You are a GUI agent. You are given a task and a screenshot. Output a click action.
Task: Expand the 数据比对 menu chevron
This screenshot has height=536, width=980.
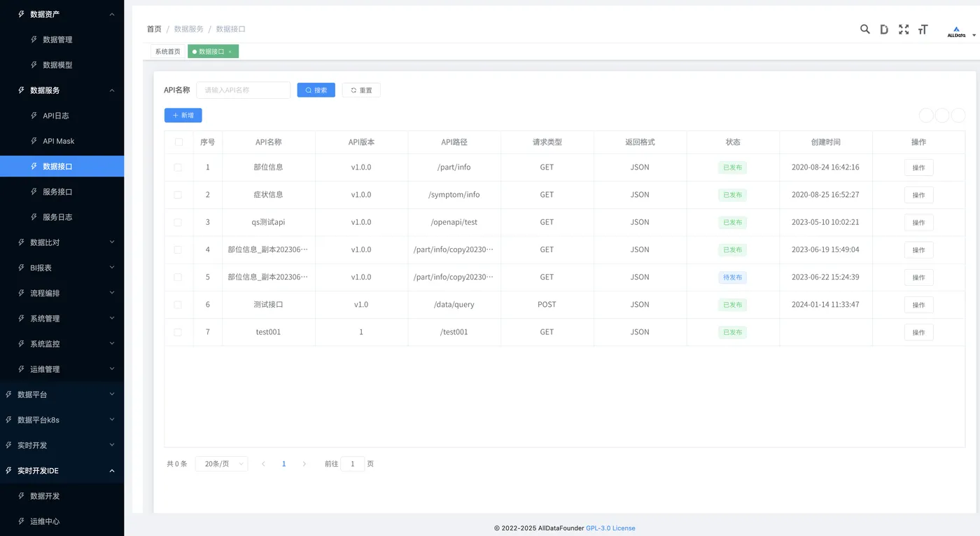tap(112, 242)
